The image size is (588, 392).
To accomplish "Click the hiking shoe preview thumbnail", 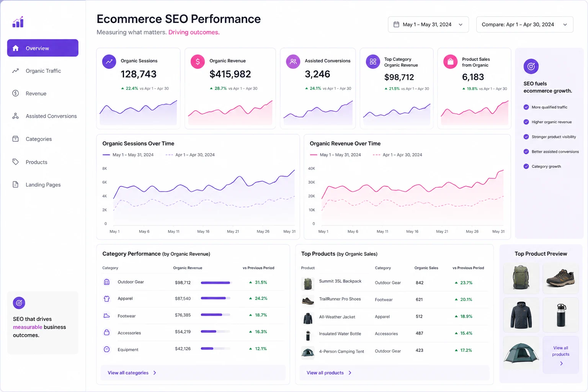I will coord(561,278).
